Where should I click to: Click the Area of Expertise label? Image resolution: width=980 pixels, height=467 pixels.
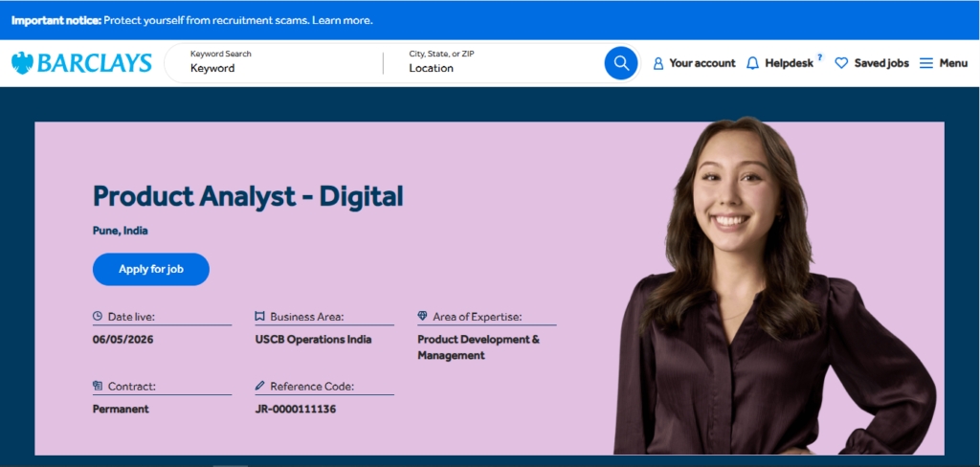coord(477,317)
